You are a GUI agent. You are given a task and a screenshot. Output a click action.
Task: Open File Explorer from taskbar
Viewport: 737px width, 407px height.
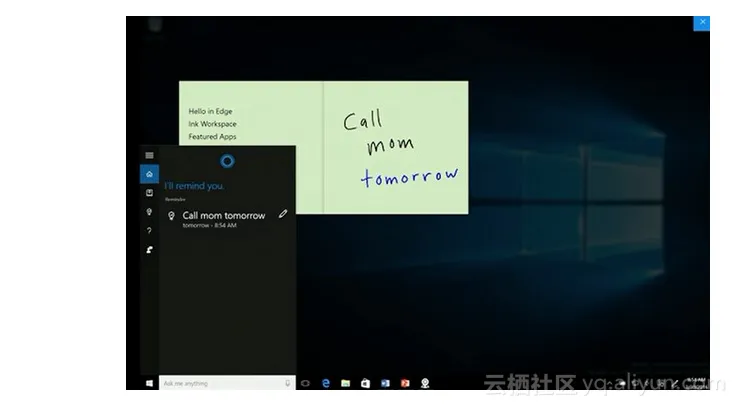tap(345, 383)
